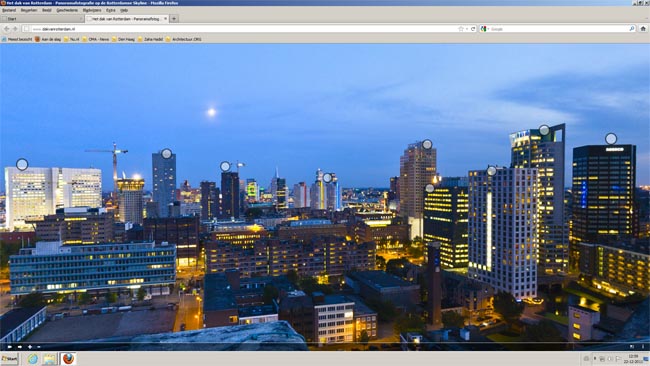This screenshot has height=366, width=650.
Task: Zoom out the panorama with the minus control
Action: click(x=39, y=347)
